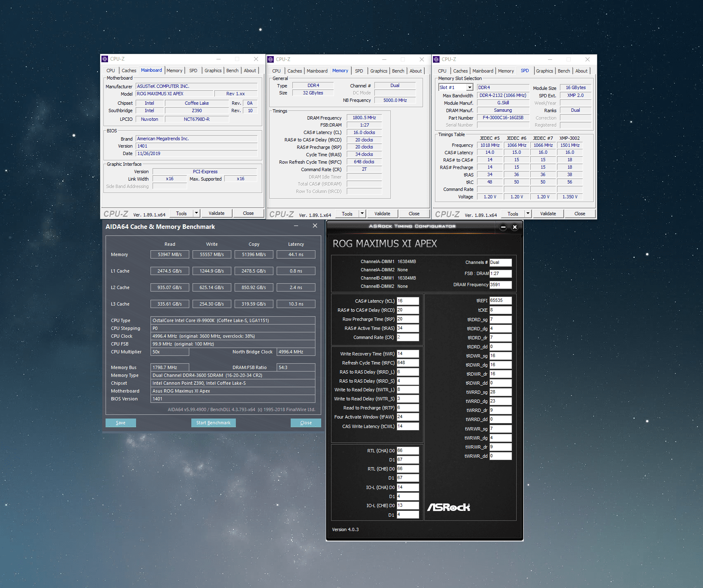
Task: Expand Tools dropdown arrow in Memory CPU-Z window
Action: (362, 214)
